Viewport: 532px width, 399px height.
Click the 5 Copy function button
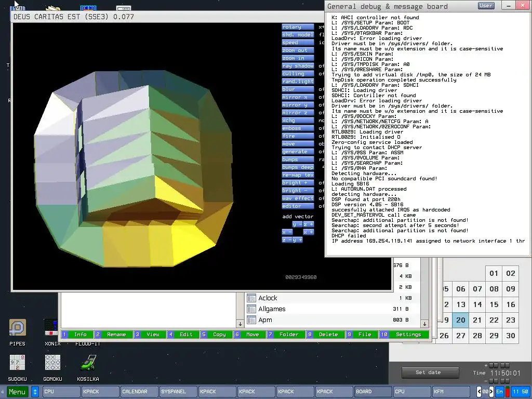(216, 335)
